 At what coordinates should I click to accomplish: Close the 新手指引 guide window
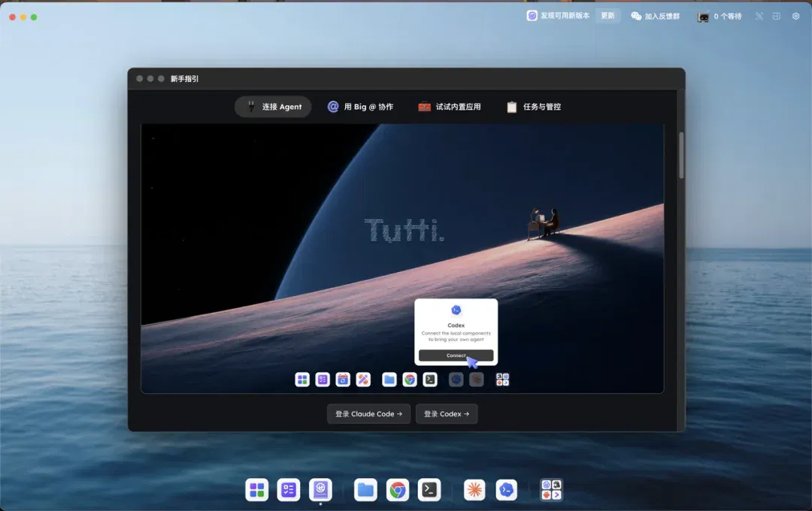[139, 79]
